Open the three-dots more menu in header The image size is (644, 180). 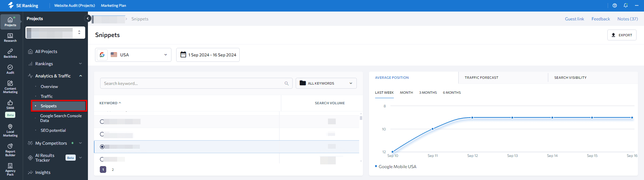point(637,5)
